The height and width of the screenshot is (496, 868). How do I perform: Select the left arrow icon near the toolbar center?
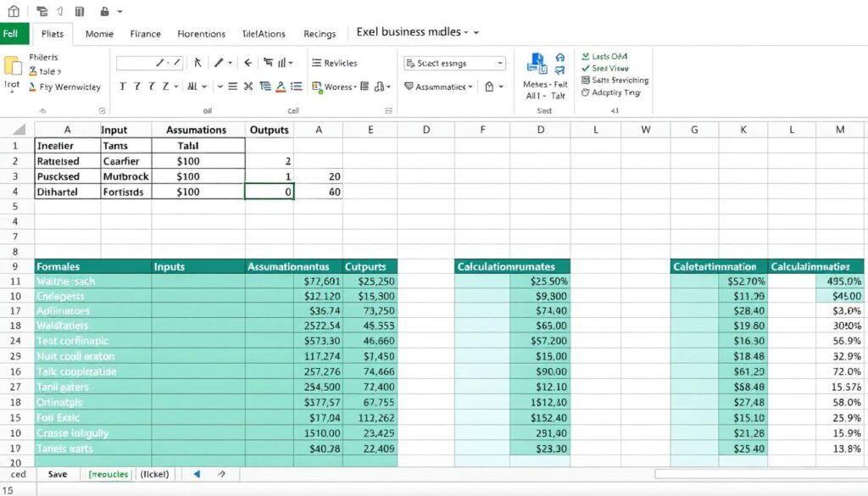(x=247, y=63)
